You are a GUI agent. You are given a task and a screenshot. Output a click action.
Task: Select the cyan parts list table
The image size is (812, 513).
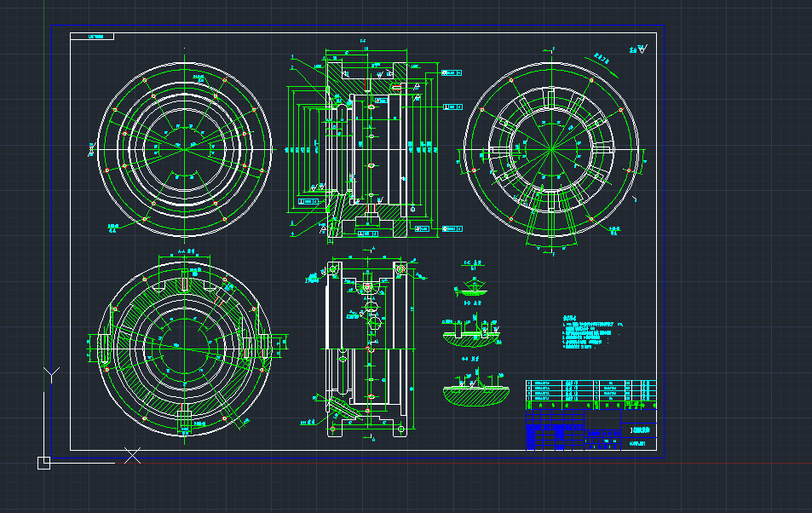(x=590, y=390)
